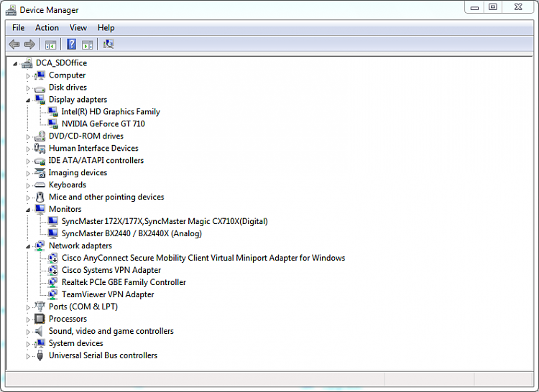Screen dimensions: 539x392
Task: Click the Universal Serial Bus controllers icon
Action: (x=40, y=355)
